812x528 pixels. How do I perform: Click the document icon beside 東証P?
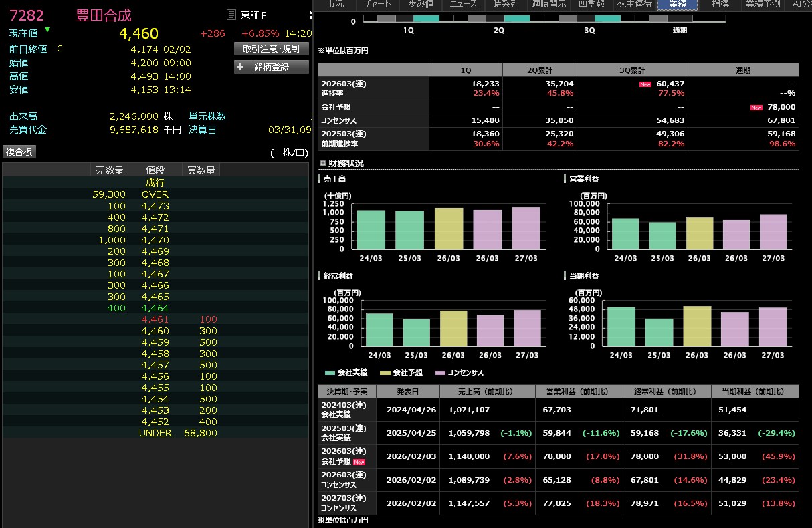coord(231,15)
